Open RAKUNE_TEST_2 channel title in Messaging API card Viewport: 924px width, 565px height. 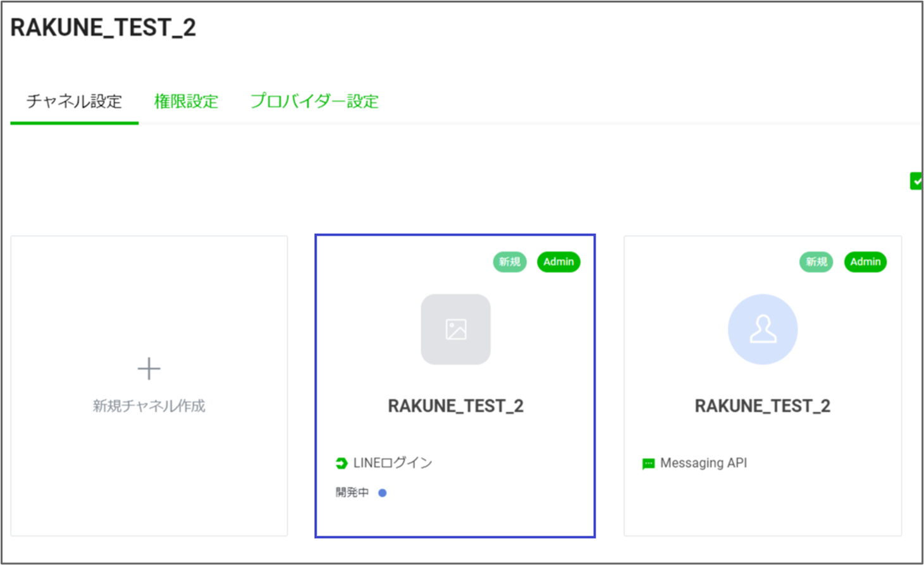tap(763, 406)
